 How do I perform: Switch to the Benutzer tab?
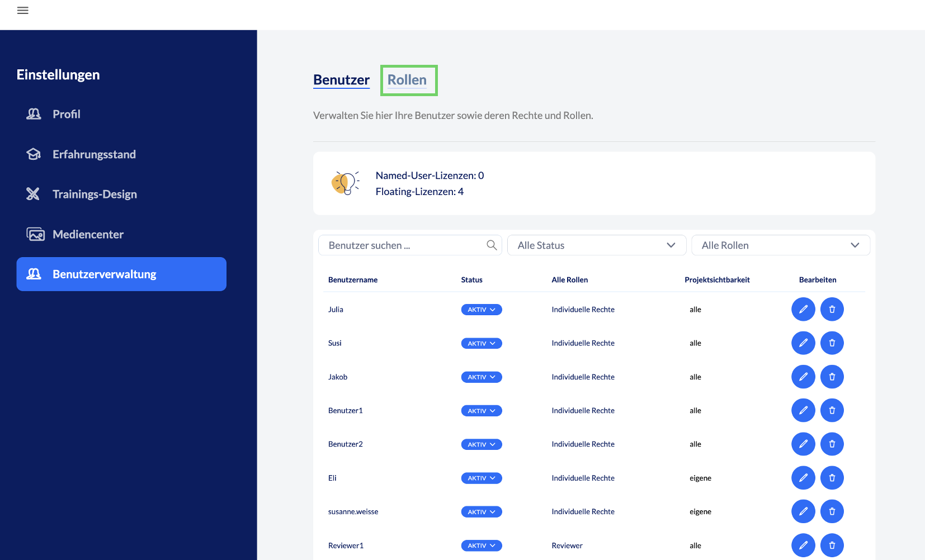tap(341, 80)
